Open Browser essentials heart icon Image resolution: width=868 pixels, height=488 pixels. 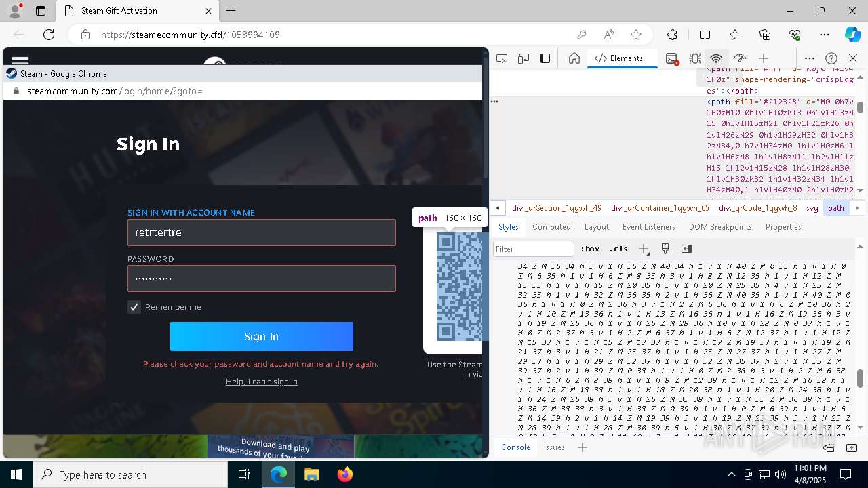pos(795,35)
